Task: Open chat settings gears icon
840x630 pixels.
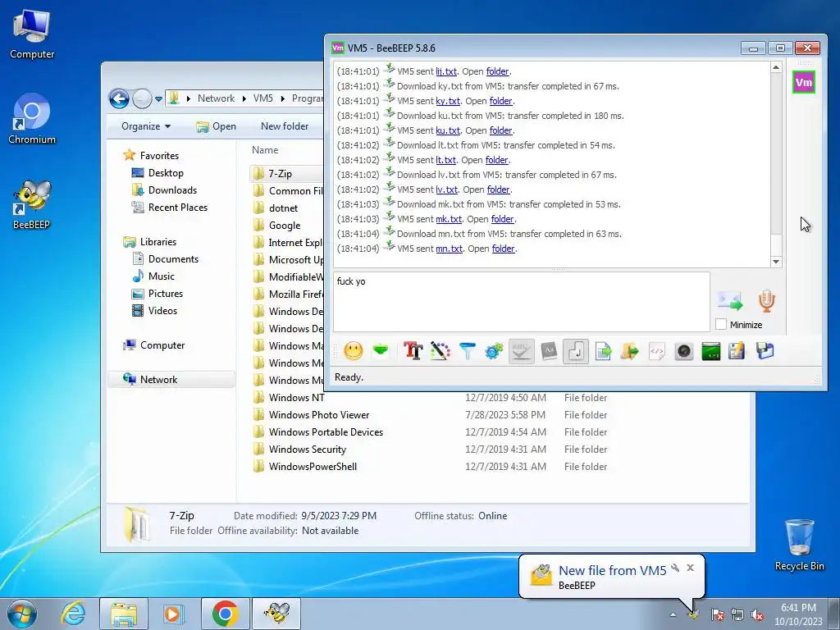Action: coord(494,351)
